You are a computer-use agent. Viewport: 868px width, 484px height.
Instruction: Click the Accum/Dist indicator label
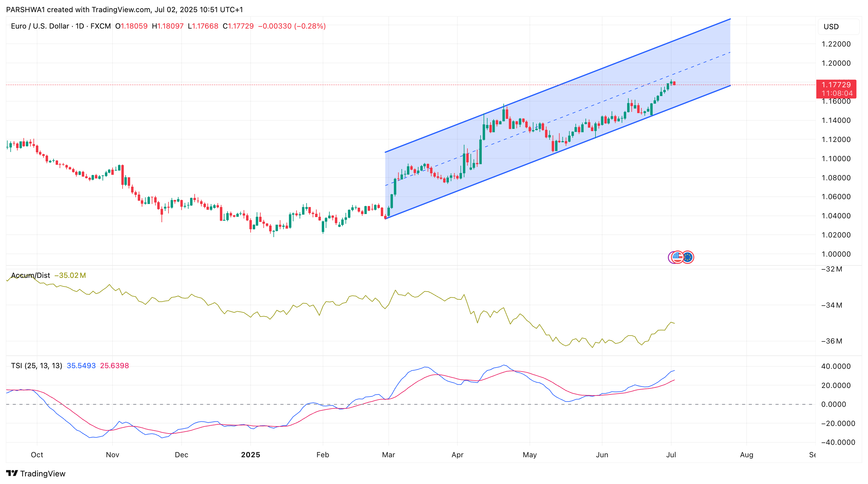click(30, 275)
